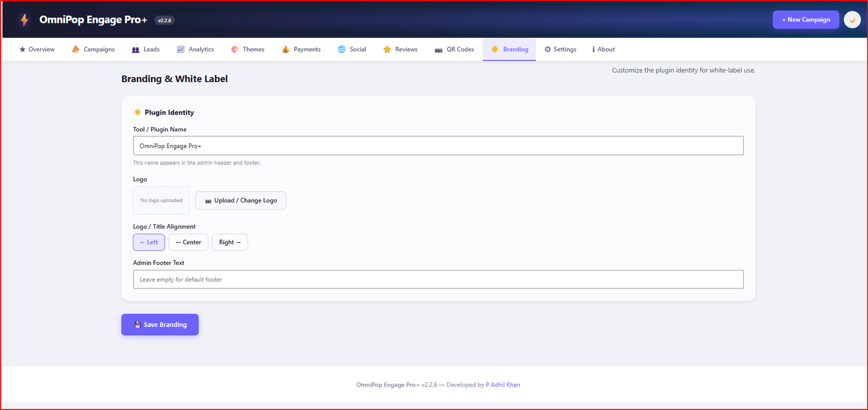Image resolution: width=868 pixels, height=410 pixels.
Task: Click the Plugin Identity sun icon
Action: tap(138, 112)
